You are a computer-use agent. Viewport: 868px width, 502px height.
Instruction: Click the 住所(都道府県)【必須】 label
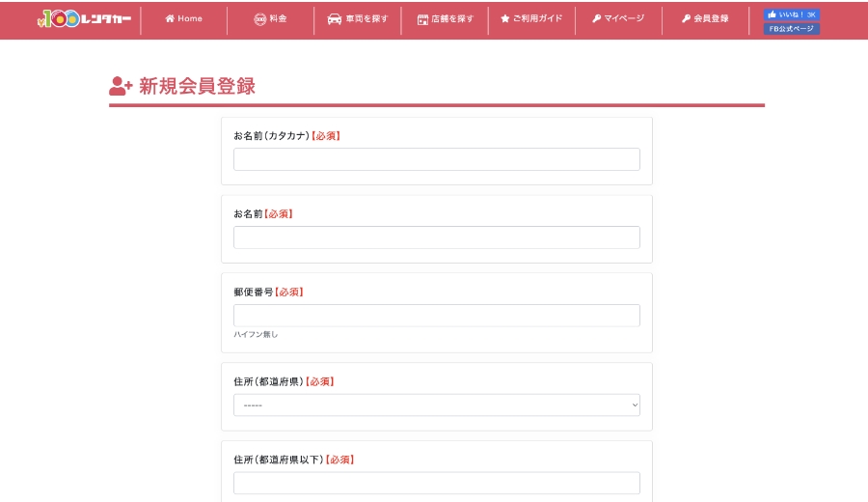pyautogui.click(x=284, y=381)
